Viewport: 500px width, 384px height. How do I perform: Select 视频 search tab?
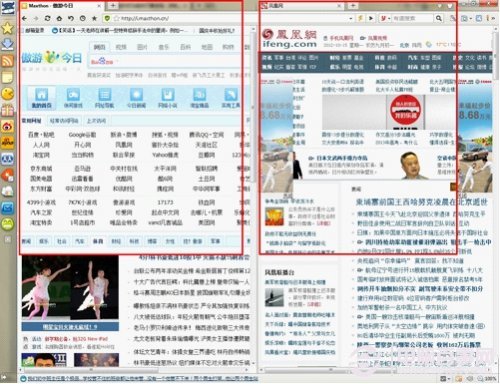pos(121,47)
